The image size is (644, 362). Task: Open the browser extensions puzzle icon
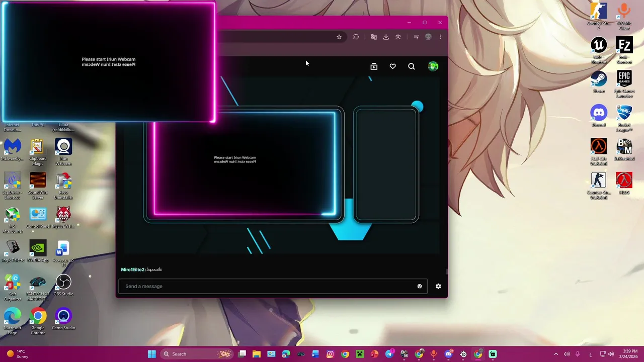[x=356, y=37]
